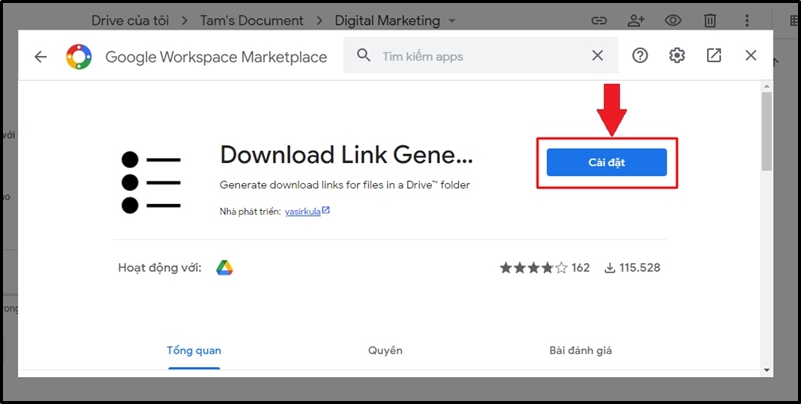Click the scrollbar down arrow

click(x=766, y=369)
